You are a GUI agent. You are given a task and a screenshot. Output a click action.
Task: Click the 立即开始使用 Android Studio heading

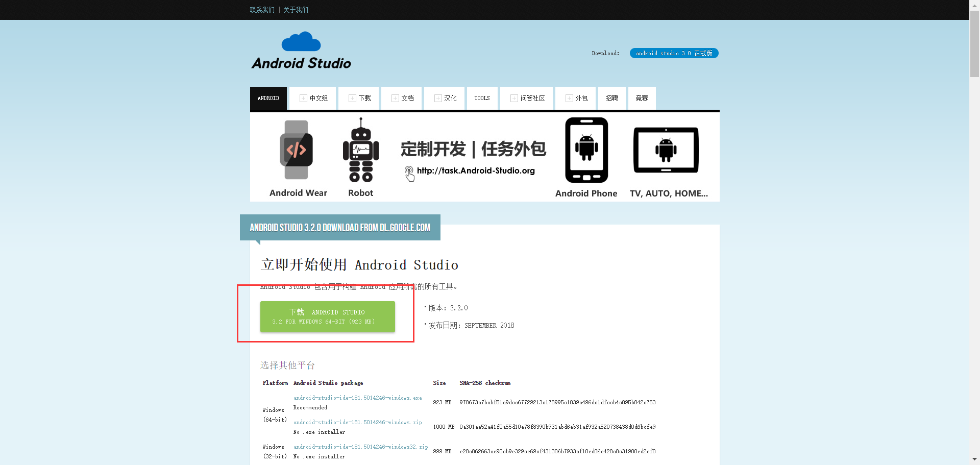359,264
